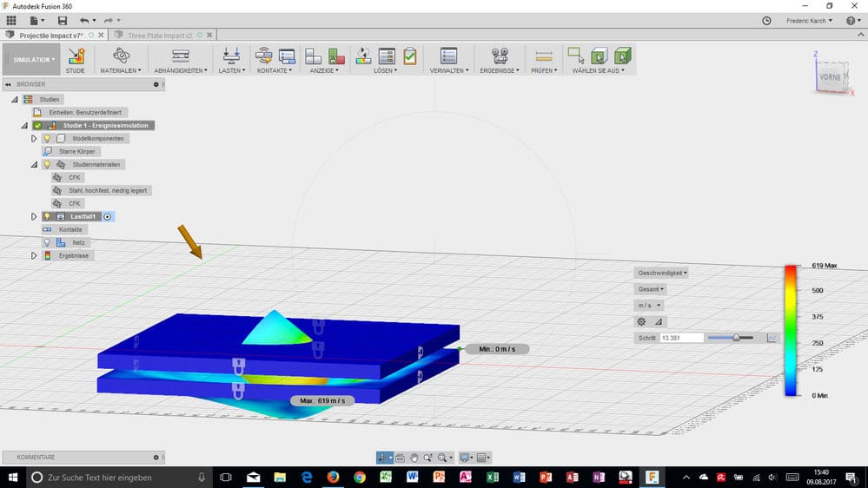This screenshot has height=488, width=868.
Task: Click the job status clock icon
Action: pos(766,21)
